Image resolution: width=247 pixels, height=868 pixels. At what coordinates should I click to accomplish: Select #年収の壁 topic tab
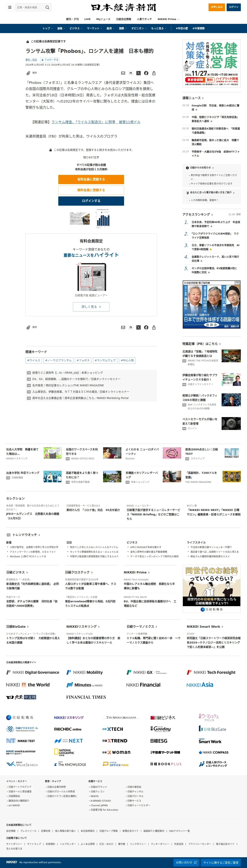[182, 28]
